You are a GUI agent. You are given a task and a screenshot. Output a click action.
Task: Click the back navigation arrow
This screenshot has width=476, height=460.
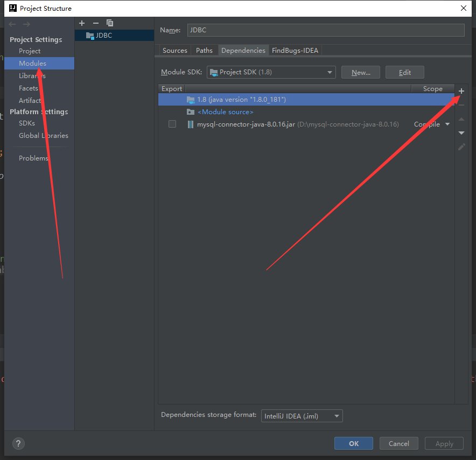click(12, 24)
